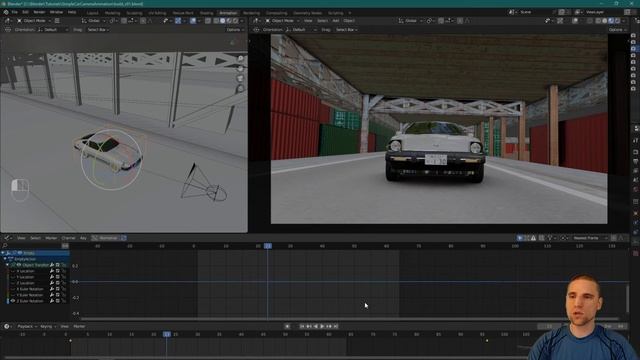Click graph editor playhead at frame 23
This screenshot has width=640, height=360.
(268, 246)
